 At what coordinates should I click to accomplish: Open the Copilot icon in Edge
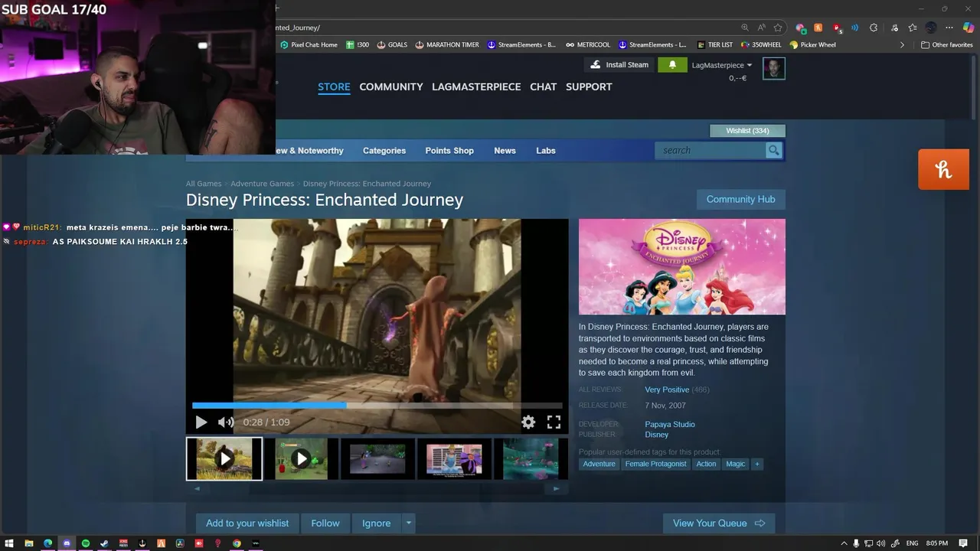pyautogui.click(x=969, y=28)
